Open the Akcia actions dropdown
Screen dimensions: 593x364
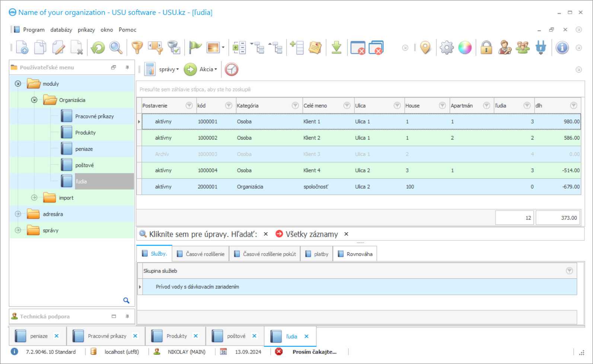(x=208, y=69)
